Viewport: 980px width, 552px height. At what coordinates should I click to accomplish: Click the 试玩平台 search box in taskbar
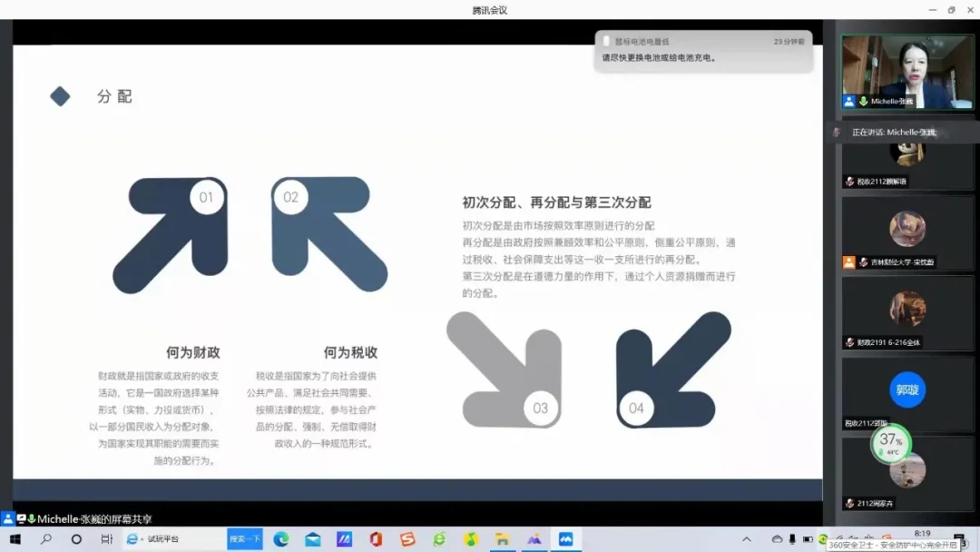click(x=172, y=539)
